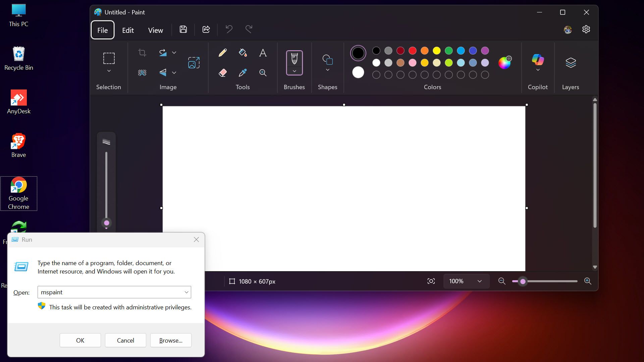Click the zoom in magnifier icon
The image size is (644, 362).
click(588, 281)
